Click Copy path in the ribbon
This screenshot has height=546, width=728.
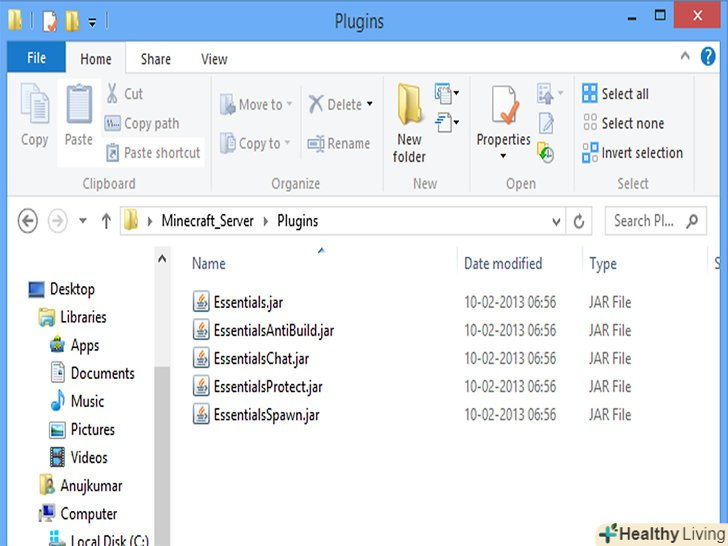142,124
